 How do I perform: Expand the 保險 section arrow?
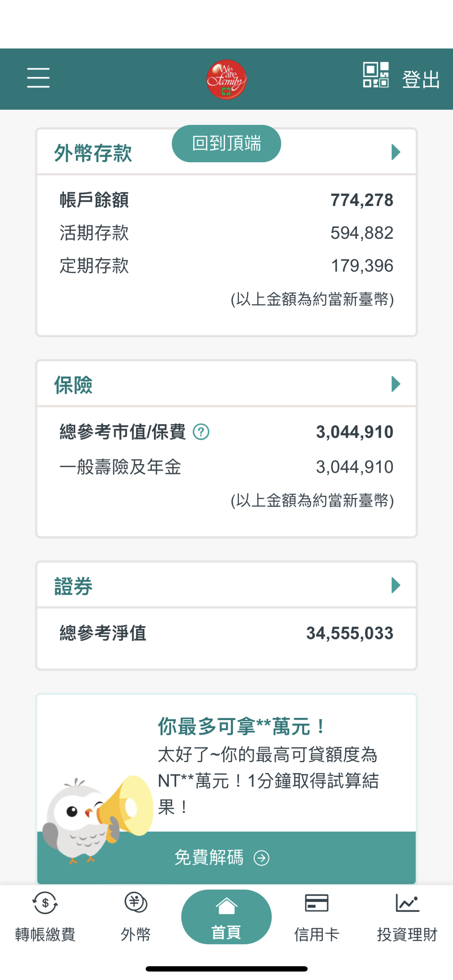pos(395,384)
